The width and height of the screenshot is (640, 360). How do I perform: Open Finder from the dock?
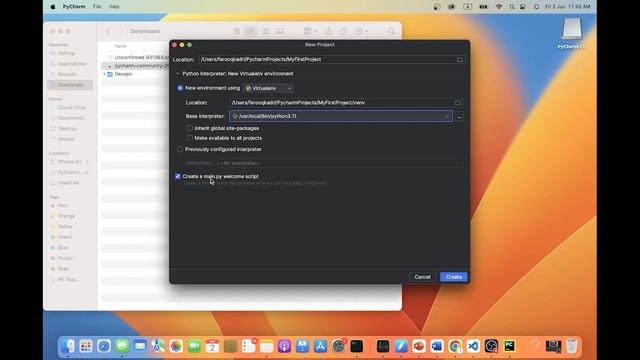(x=68, y=346)
